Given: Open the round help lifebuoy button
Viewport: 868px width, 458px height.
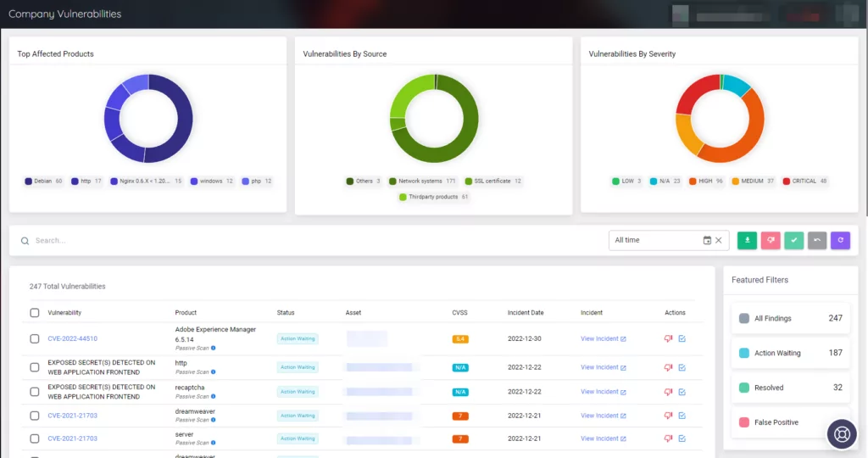Looking at the screenshot, I should pos(842,434).
